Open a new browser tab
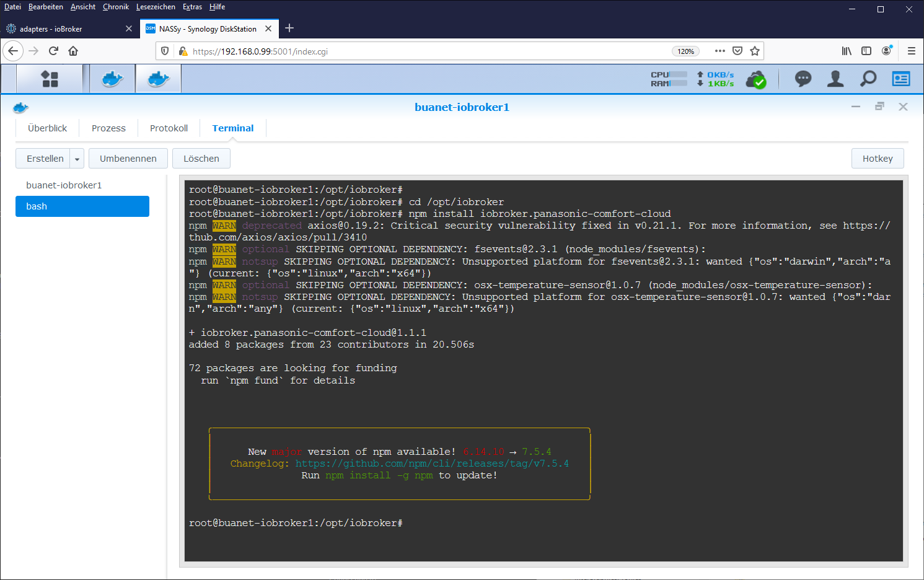The height and width of the screenshot is (580, 924). click(289, 28)
